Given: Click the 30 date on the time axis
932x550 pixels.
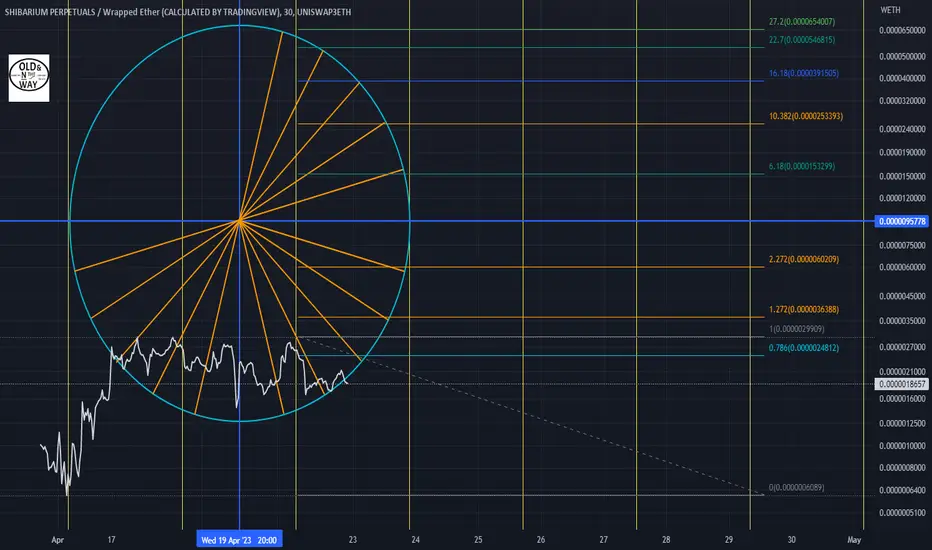Looking at the screenshot, I should click(x=791, y=540).
